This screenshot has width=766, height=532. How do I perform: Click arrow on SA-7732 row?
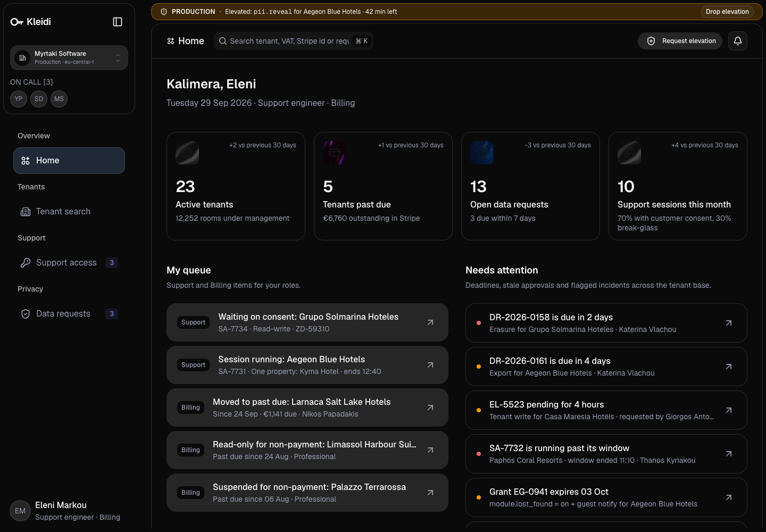pyautogui.click(x=729, y=454)
